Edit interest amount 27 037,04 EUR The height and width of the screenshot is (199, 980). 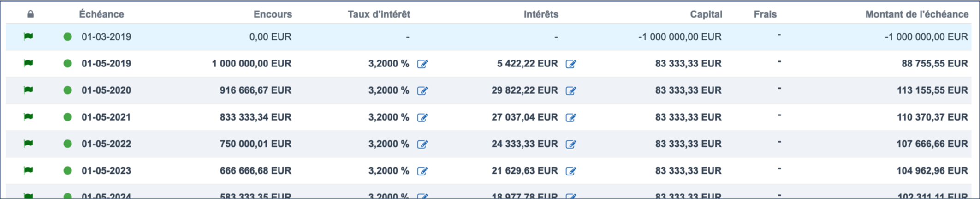click(x=570, y=117)
